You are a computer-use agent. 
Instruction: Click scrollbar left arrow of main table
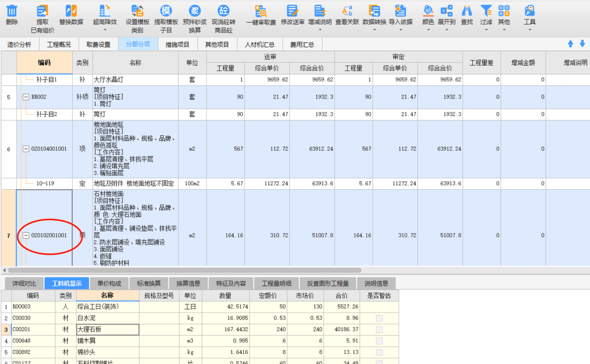[x=4, y=271]
